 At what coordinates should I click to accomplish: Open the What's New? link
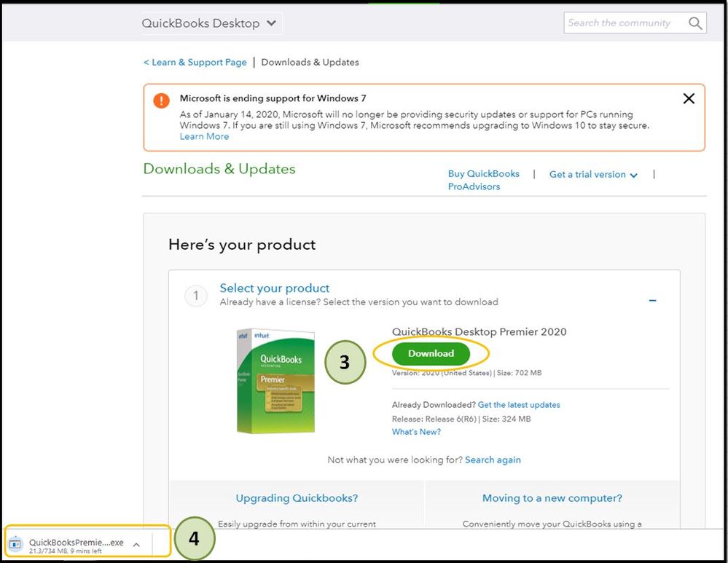416,432
